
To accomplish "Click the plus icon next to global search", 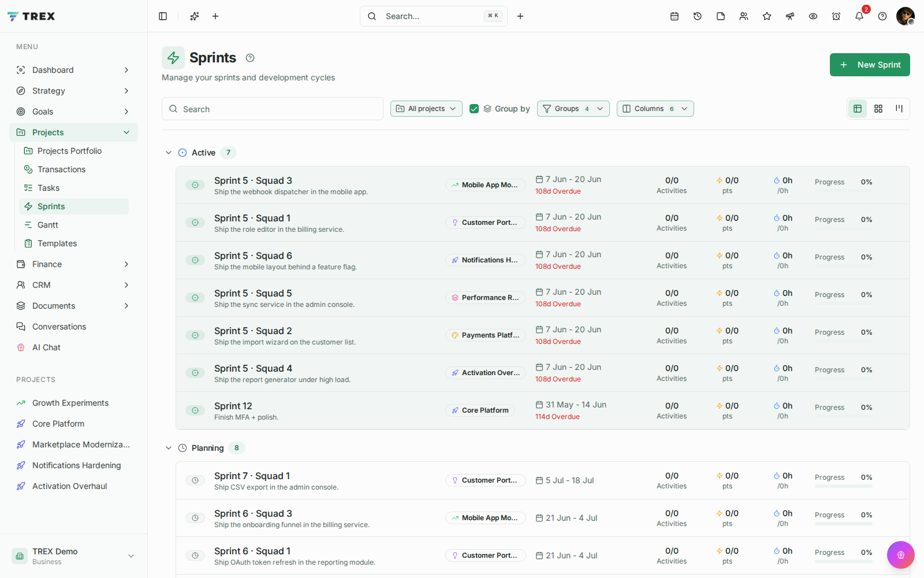I will (x=520, y=16).
